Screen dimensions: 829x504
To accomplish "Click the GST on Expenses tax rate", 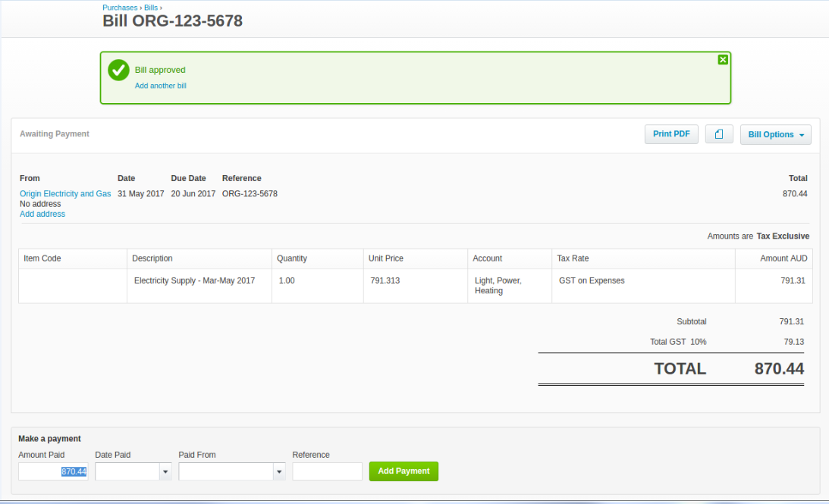I will [592, 280].
